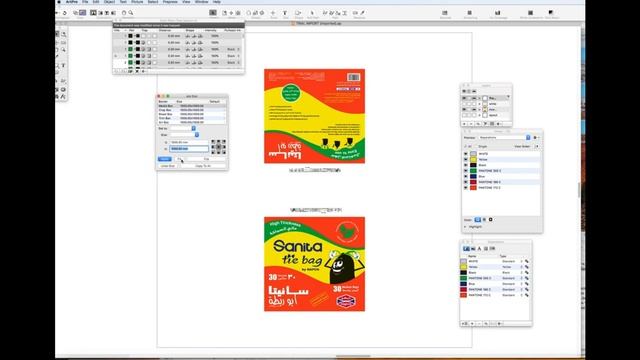Open the Preview Separations dropdown
Viewport: 640px width, 360px height.
(x=504, y=138)
